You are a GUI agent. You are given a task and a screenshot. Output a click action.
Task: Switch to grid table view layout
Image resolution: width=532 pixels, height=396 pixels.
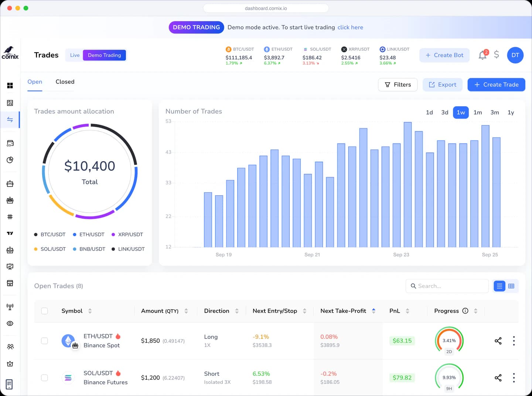click(x=511, y=286)
